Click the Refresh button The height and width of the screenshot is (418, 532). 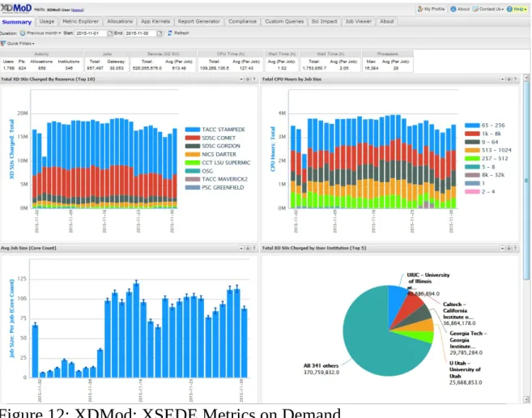click(178, 33)
